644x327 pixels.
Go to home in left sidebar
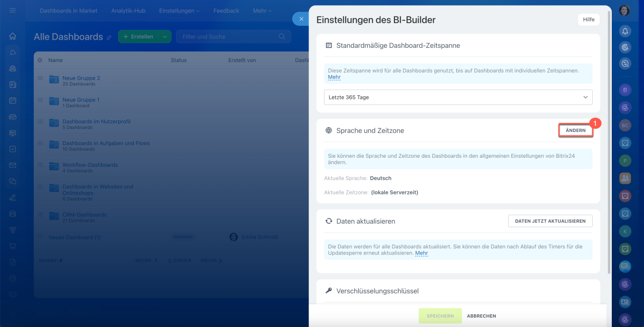click(13, 36)
